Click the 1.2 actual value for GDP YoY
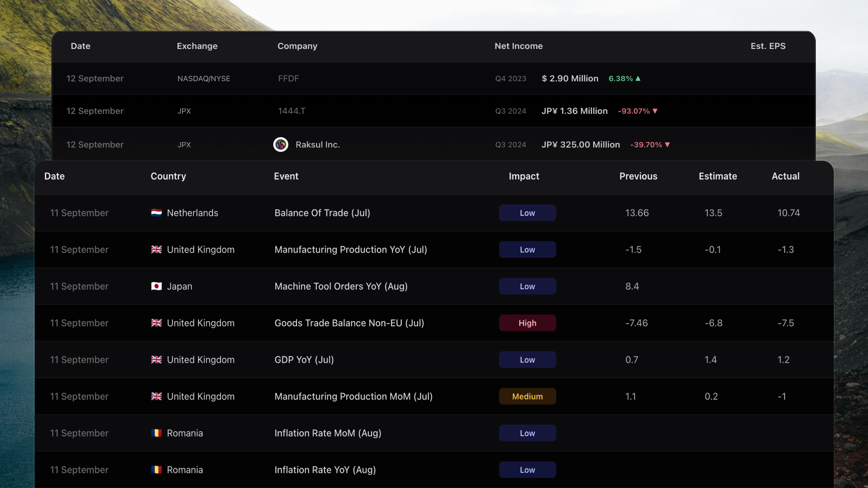868x488 pixels. click(783, 359)
